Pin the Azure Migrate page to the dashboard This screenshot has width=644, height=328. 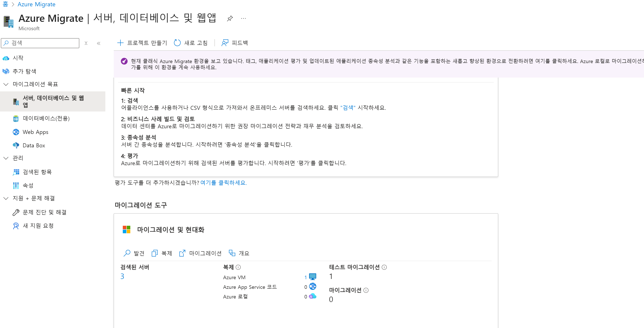click(230, 18)
